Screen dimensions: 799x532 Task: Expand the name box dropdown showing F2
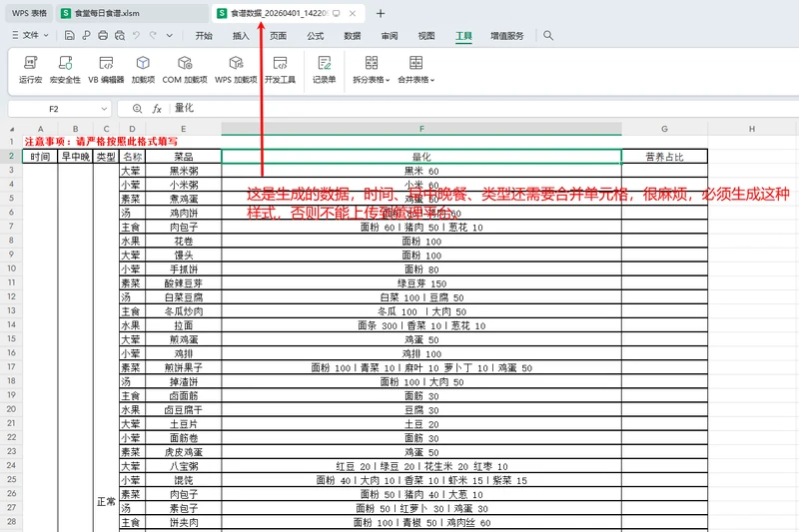104,109
